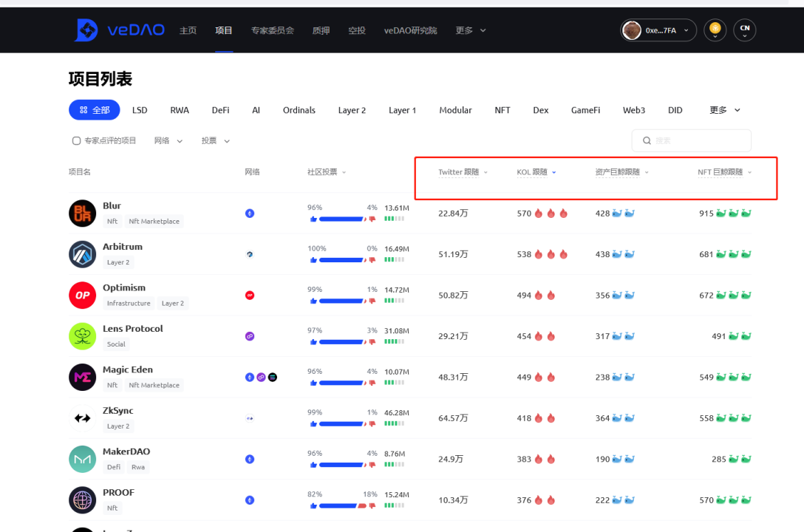Click Blur's KOL flame icons

pos(551,214)
